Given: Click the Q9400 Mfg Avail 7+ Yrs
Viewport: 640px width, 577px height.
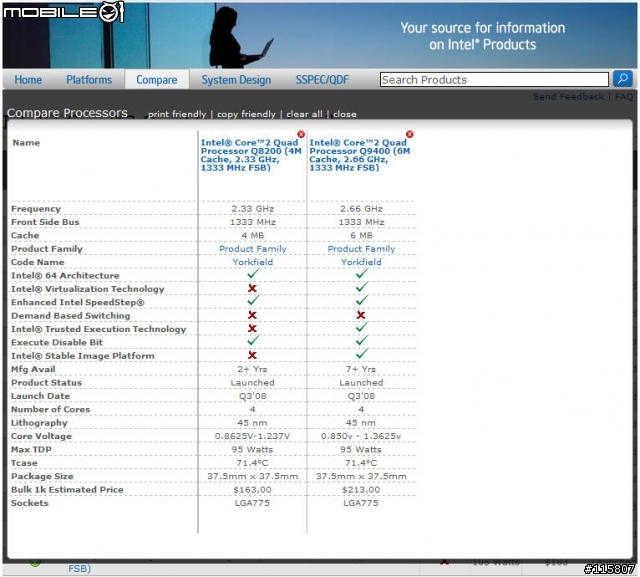Looking at the screenshot, I should click(x=361, y=369).
